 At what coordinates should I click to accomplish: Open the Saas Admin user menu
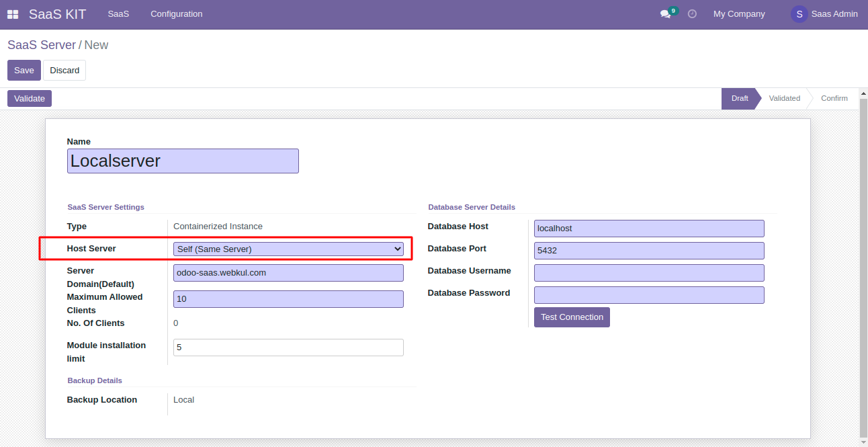click(824, 14)
